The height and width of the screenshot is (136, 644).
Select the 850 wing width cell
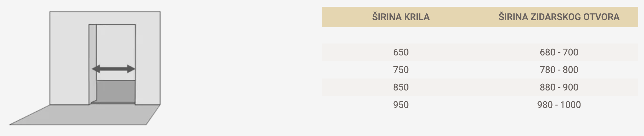(x=401, y=87)
